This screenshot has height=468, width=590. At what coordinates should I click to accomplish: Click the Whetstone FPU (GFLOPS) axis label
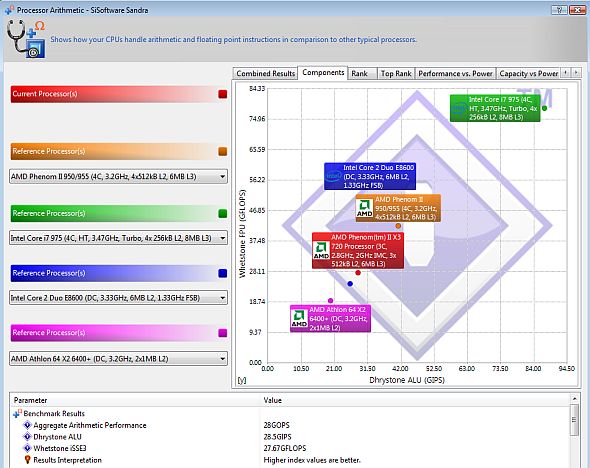tap(242, 234)
